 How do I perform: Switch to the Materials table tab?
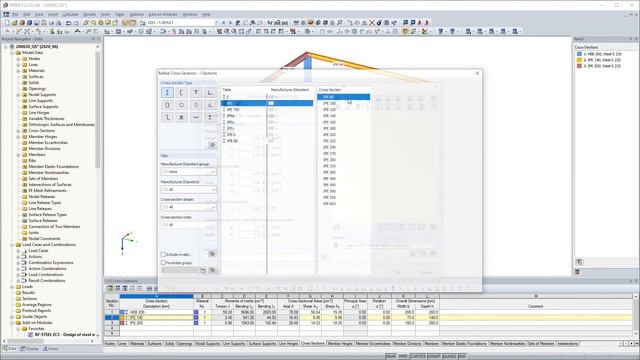[137, 344]
